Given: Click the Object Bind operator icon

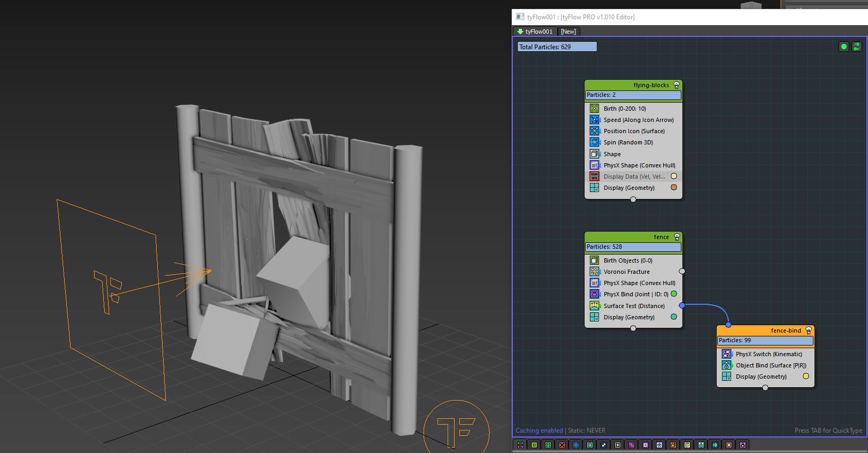Looking at the screenshot, I should [x=726, y=365].
